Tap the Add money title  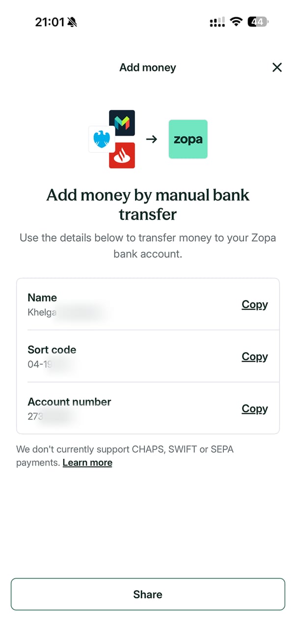(x=148, y=68)
